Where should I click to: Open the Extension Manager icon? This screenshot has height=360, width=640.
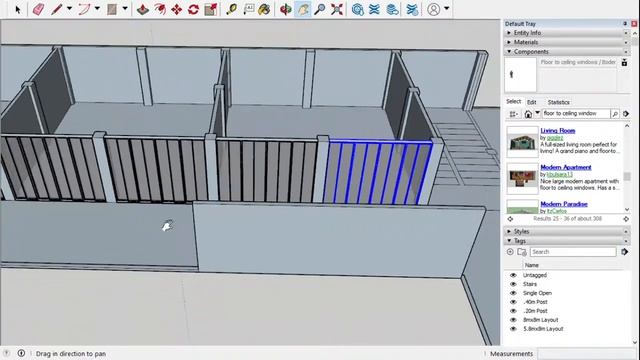[412, 9]
